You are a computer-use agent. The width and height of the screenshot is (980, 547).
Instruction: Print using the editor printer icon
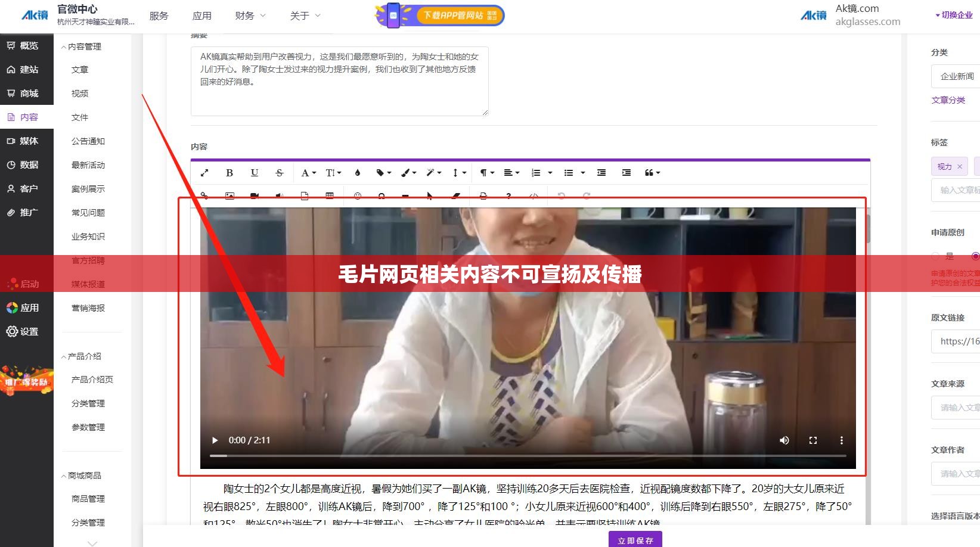(x=483, y=195)
